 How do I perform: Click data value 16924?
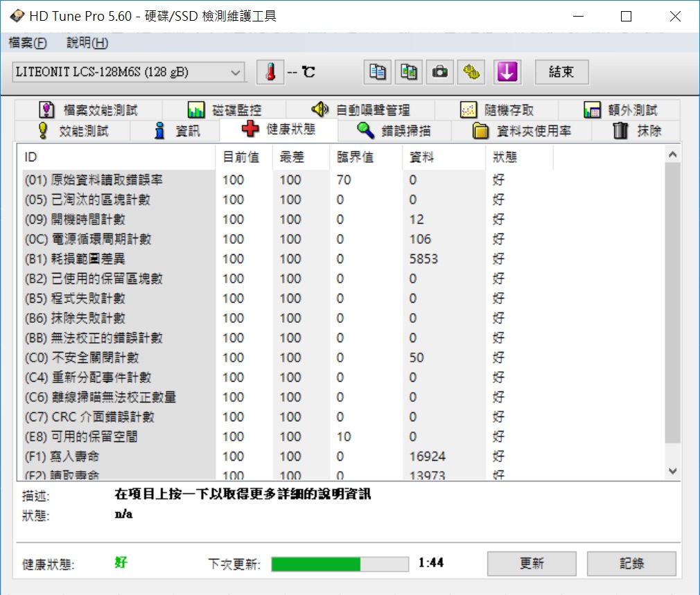tap(427, 456)
